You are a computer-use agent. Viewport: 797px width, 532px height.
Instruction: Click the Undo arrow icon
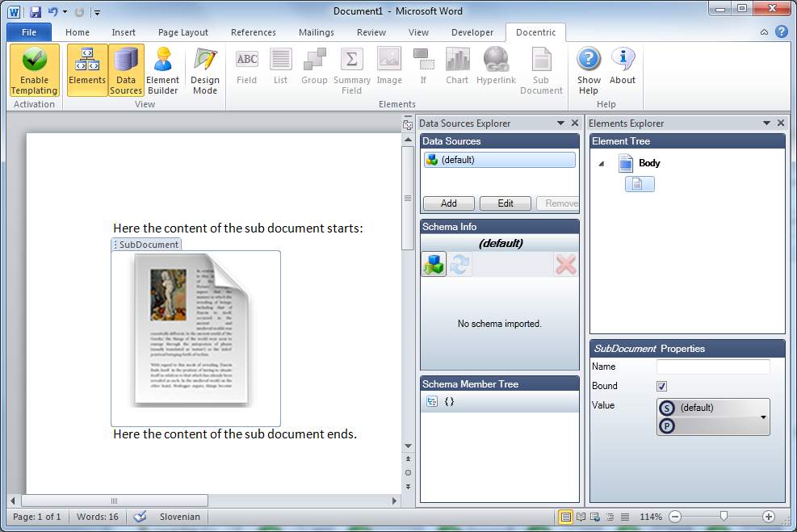coord(52,11)
